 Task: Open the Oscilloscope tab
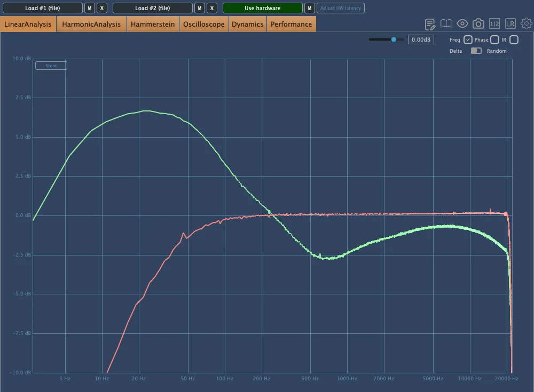click(203, 24)
